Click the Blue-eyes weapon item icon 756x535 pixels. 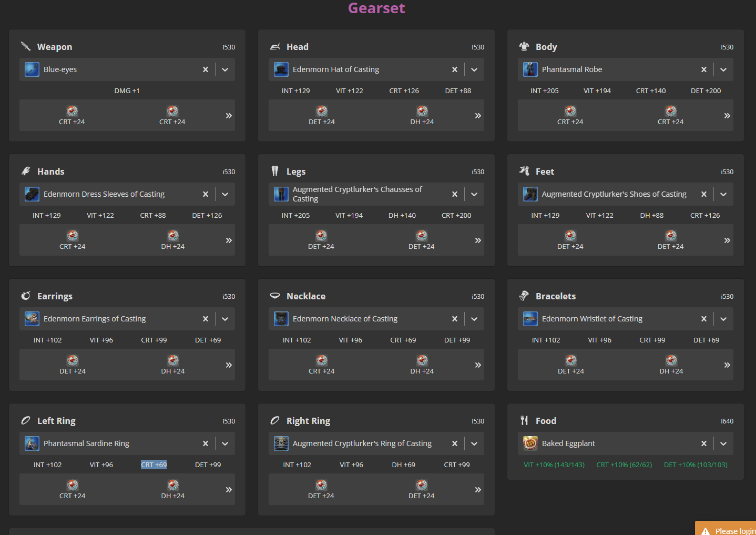coord(32,69)
